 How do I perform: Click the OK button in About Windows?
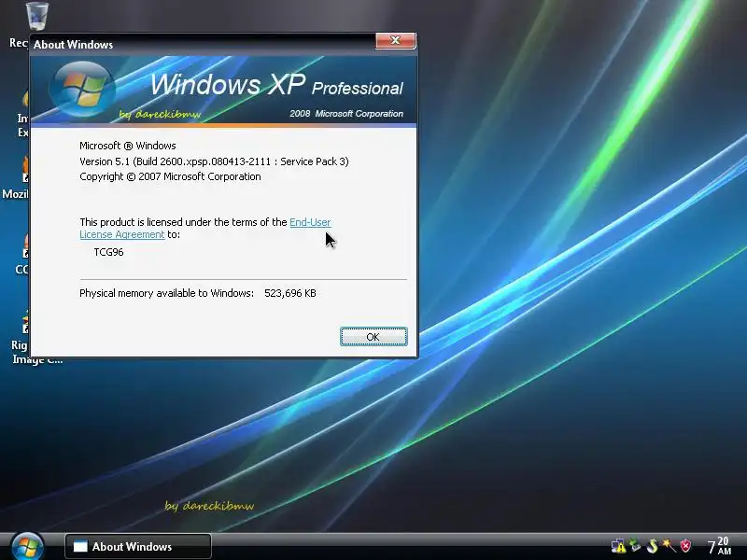point(373,337)
